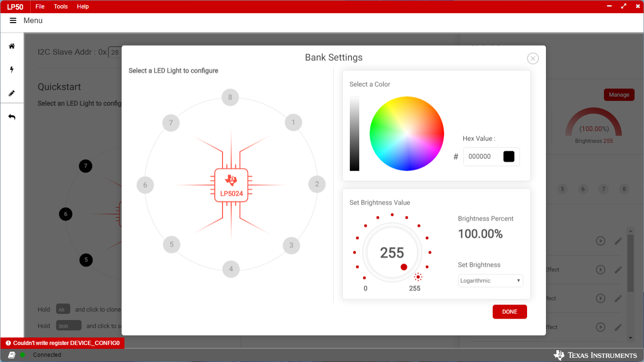Close the Bank Settings dialog with X

(x=533, y=58)
